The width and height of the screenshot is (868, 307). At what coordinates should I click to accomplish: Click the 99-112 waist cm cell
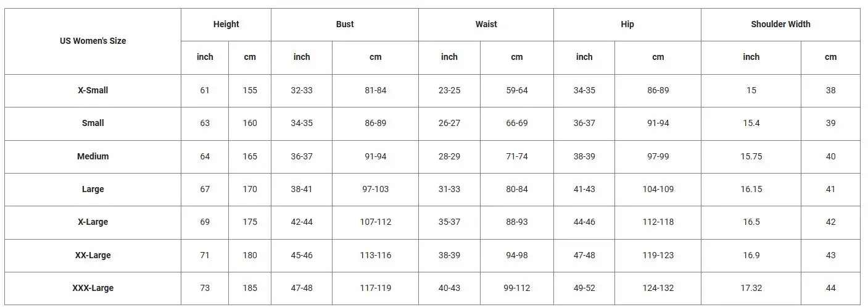517,288
